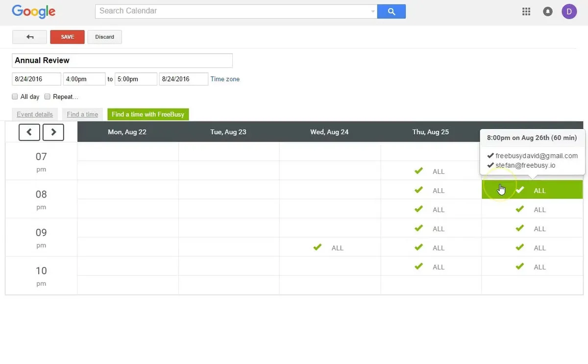Open the 4:00pm start time field
The image size is (588, 364).
[84, 79]
